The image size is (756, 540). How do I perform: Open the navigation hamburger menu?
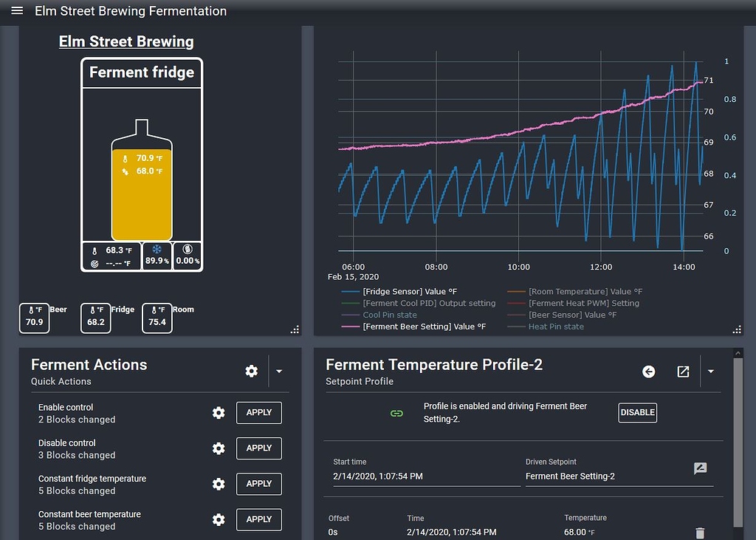pos(16,10)
